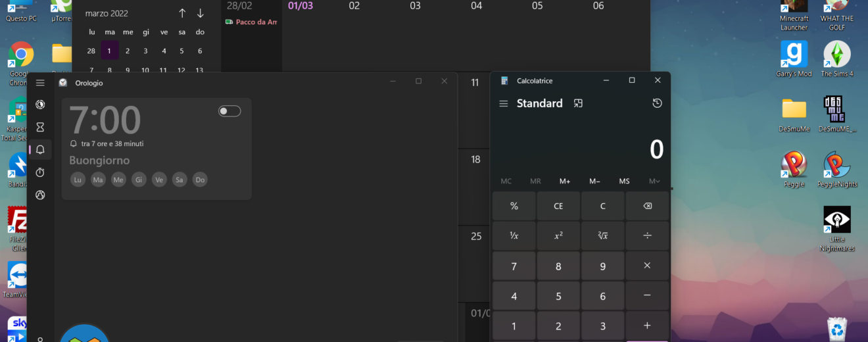Click the backspace key in Calculator
The image size is (868, 342).
[647, 206]
